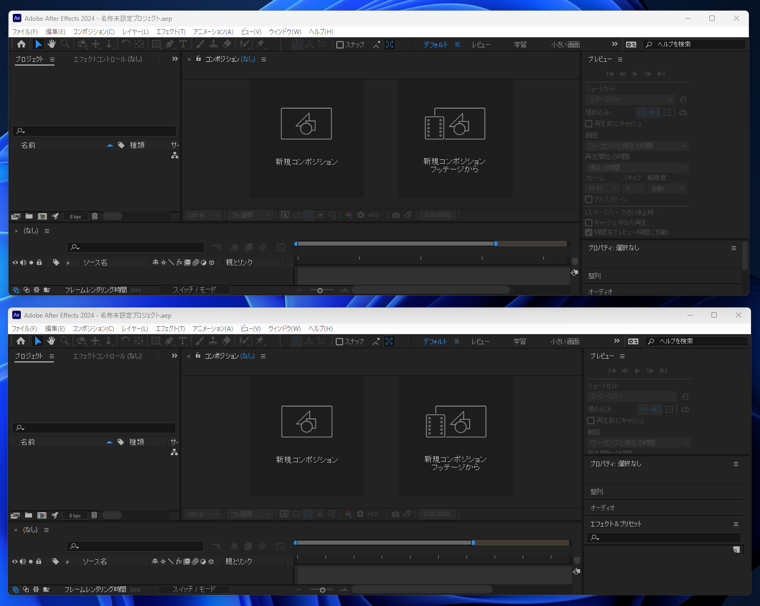Uncheck 'Move time to preview time' in the upper Preview panel

coord(588,232)
